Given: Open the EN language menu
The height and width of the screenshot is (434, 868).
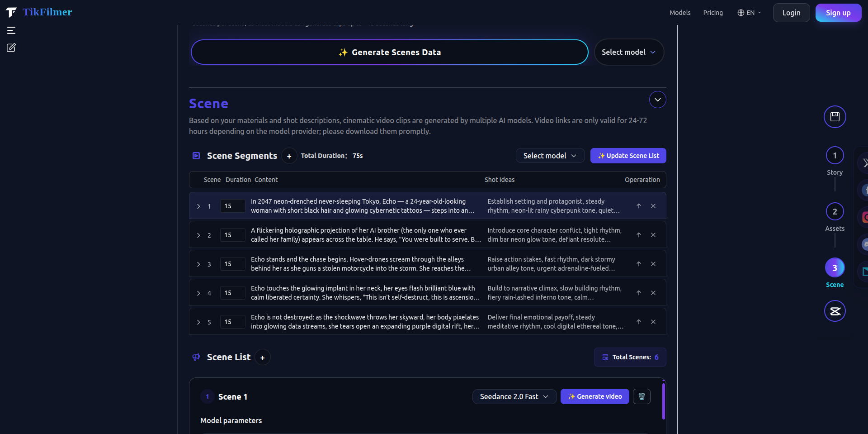Looking at the screenshot, I should (x=749, y=13).
